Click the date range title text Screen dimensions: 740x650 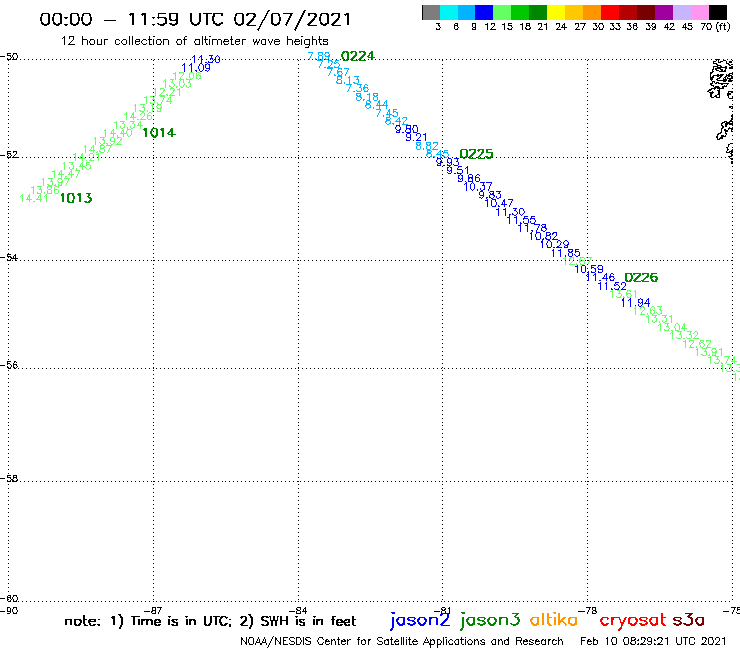pyautogui.click(x=195, y=19)
